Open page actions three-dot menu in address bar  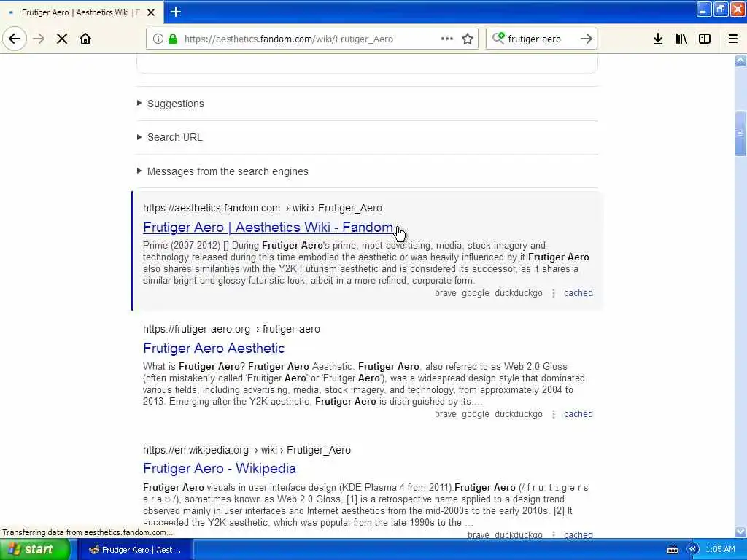click(x=447, y=39)
